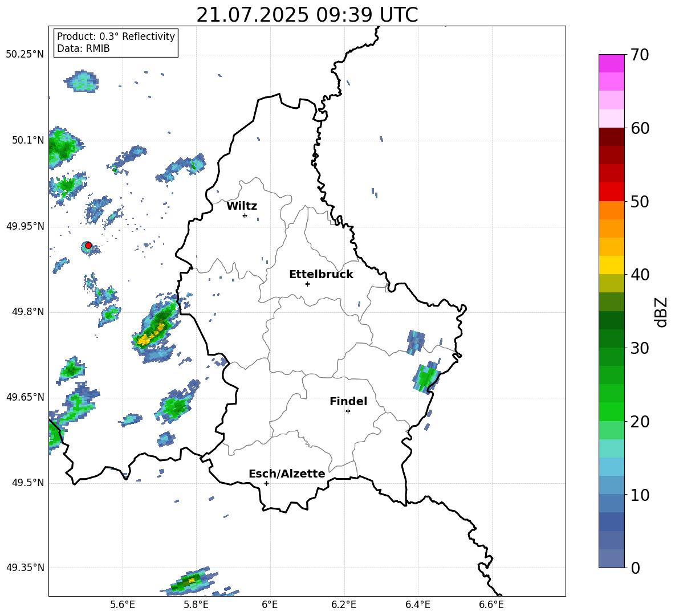The image size is (675, 616).
Task: Click the 50 value on the colorbar
Action: point(639,202)
